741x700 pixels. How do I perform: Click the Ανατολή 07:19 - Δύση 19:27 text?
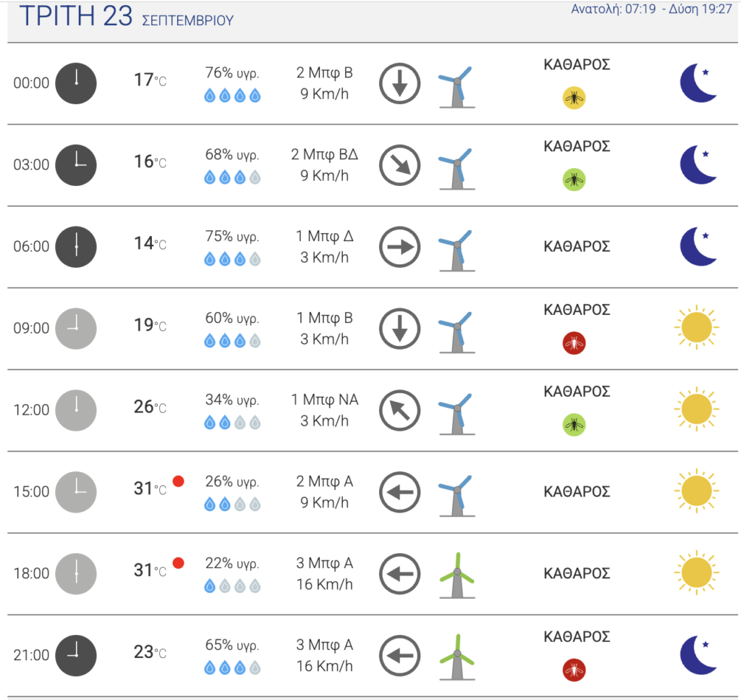pos(651,9)
